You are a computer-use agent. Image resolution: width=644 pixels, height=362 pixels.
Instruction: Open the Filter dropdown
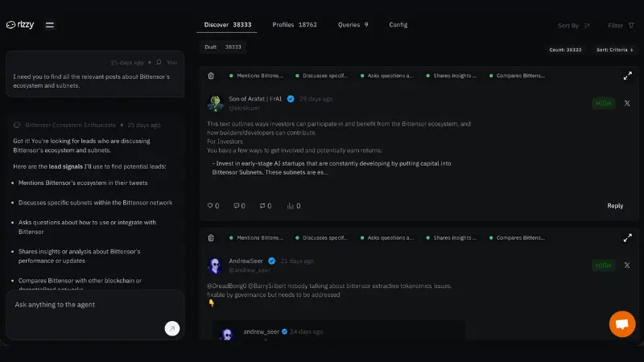620,26
